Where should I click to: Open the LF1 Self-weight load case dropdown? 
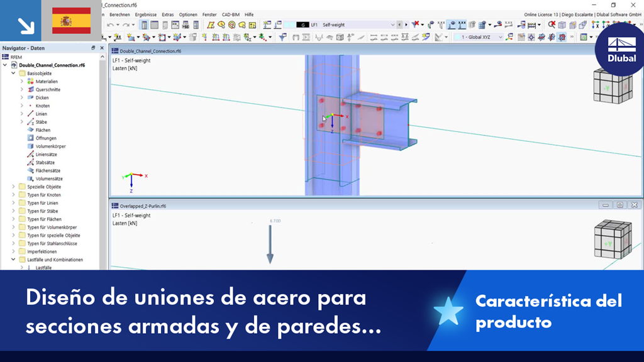pyautogui.click(x=393, y=25)
